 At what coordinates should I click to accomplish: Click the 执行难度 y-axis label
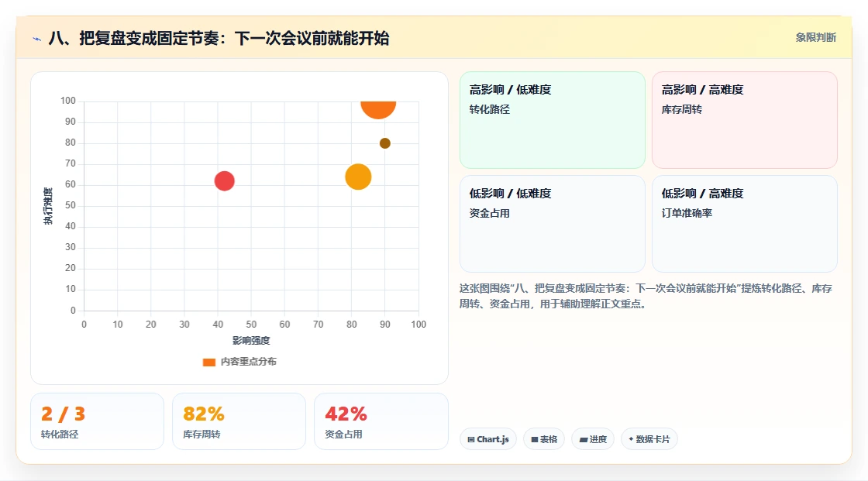48,206
